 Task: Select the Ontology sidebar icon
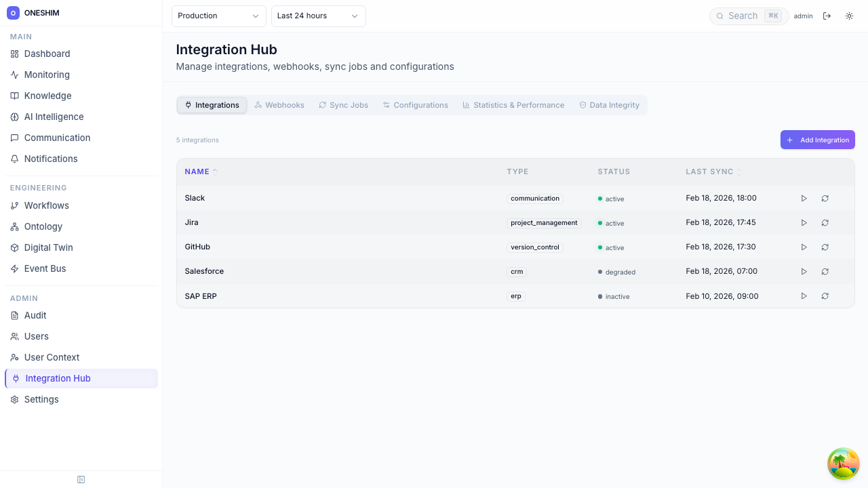click(14, 226)
